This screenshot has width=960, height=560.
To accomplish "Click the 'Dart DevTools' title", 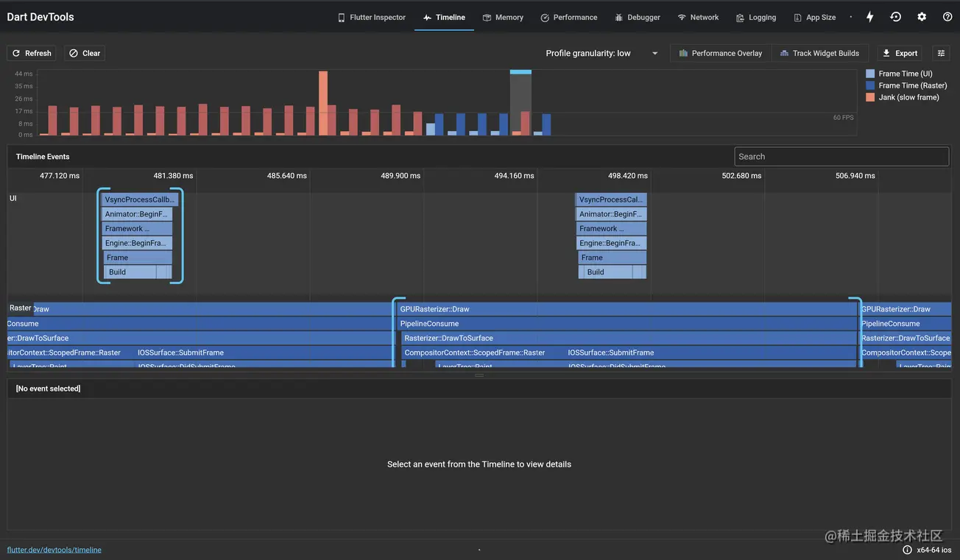I will (x=40, y=17).
